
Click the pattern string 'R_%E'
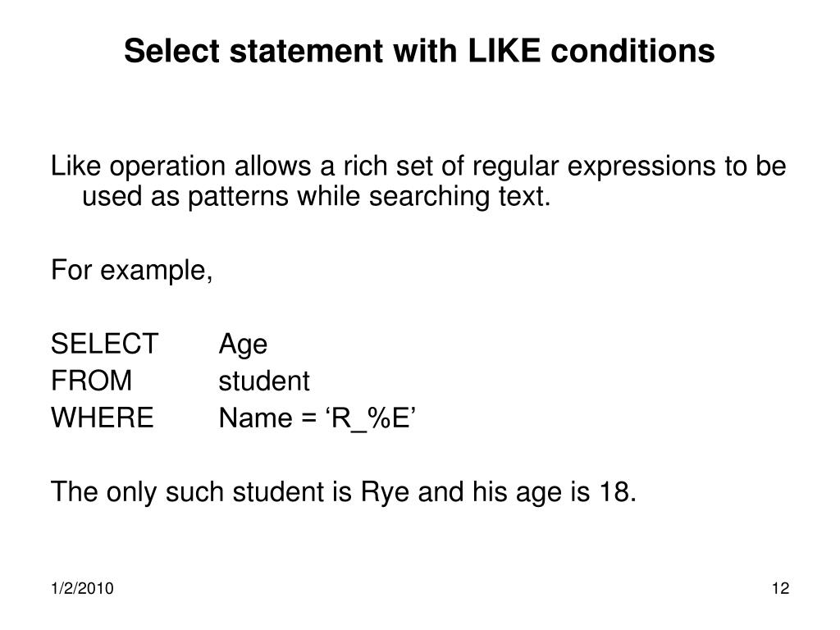371,418
